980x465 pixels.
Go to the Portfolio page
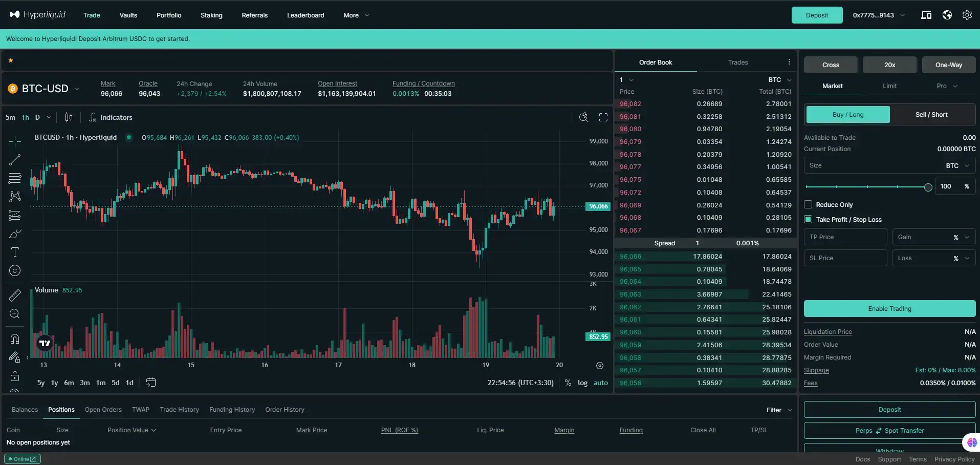tap(169, 15)
